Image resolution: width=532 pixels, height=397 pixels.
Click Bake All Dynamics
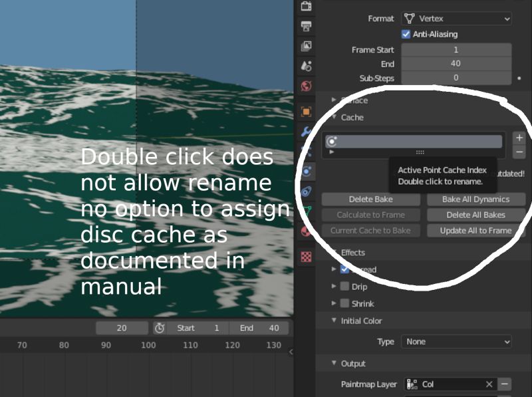coord(475,199)
